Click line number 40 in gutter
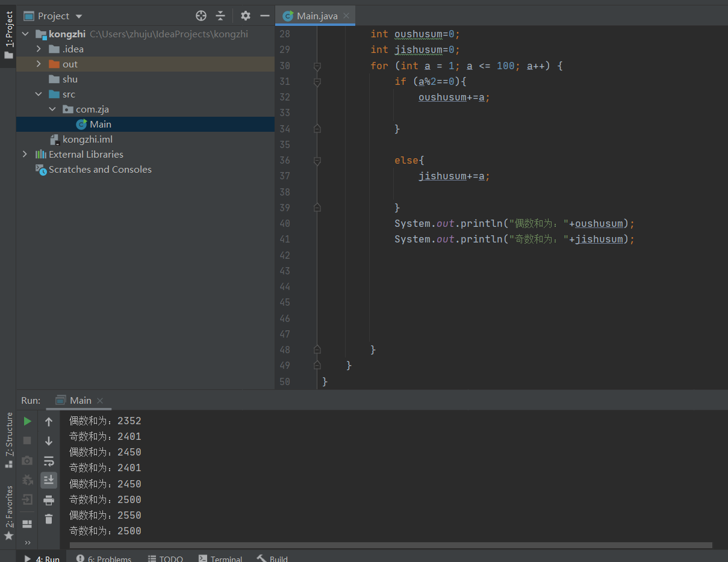The width and height of the screenshot is (728, 562). pos(284,223)
